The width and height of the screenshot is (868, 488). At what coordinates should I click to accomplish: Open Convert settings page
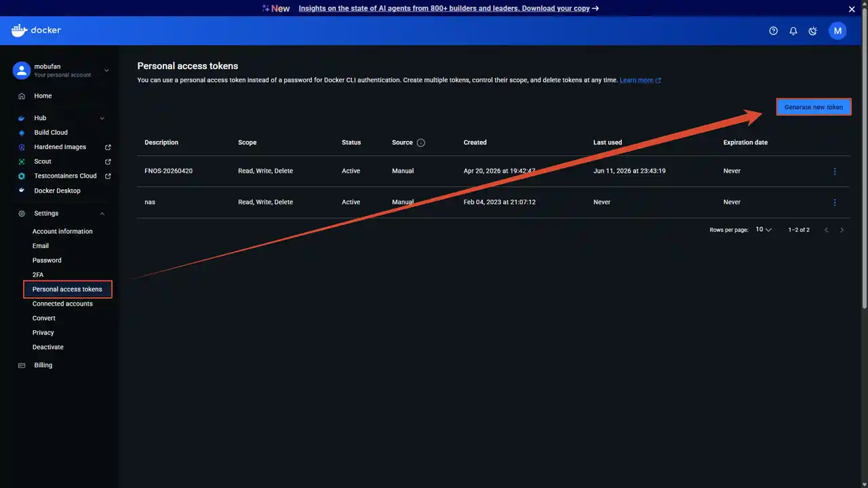click(44, 318)
